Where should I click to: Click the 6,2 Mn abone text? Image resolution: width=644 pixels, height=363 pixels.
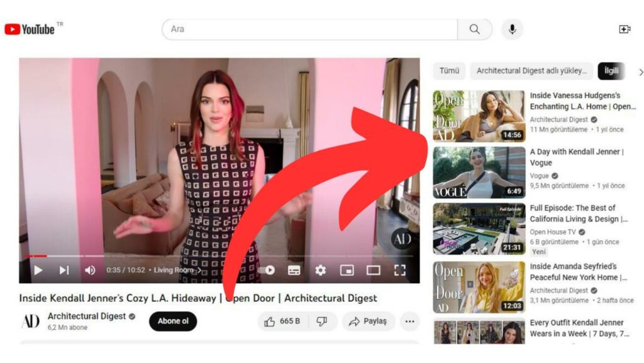(x=67, y=328)
